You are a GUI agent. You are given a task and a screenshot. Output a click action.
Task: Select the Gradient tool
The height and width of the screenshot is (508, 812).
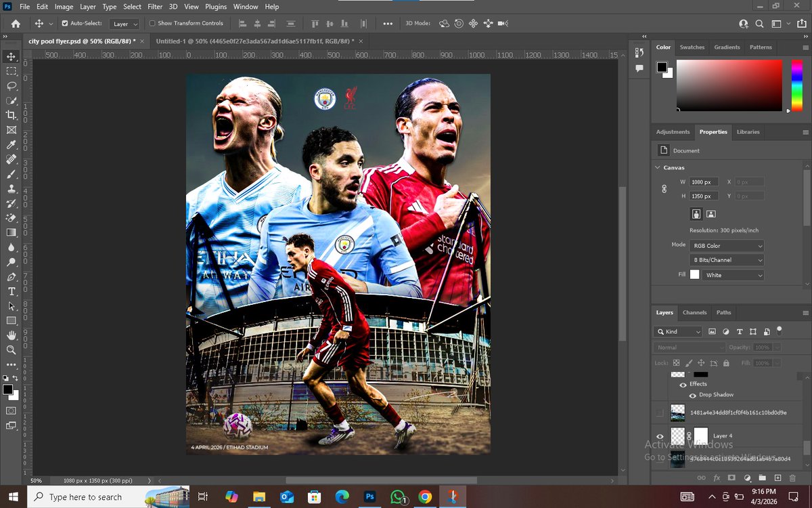[x=12, y=232]
